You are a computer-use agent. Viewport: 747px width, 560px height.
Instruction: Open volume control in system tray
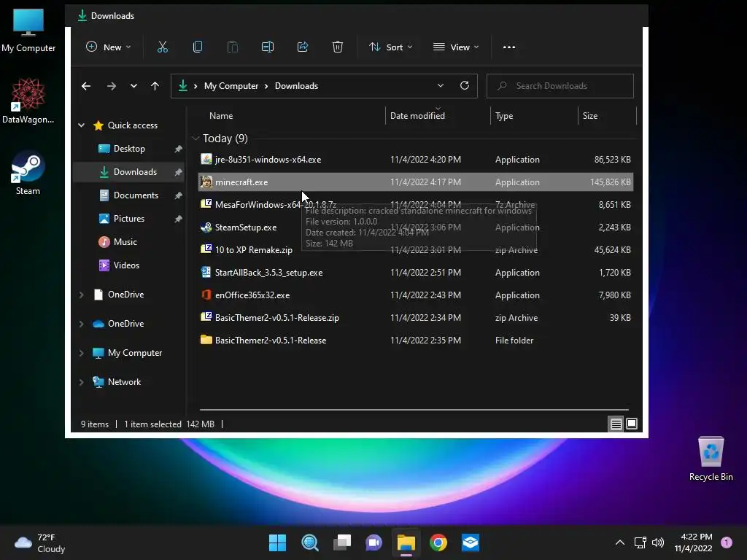(658, 542)
